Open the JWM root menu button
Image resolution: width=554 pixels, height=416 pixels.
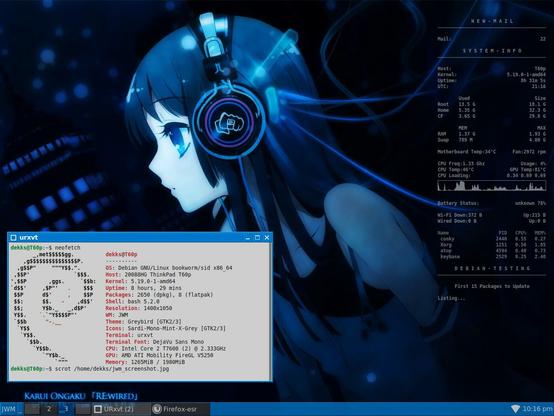point(11,409)
